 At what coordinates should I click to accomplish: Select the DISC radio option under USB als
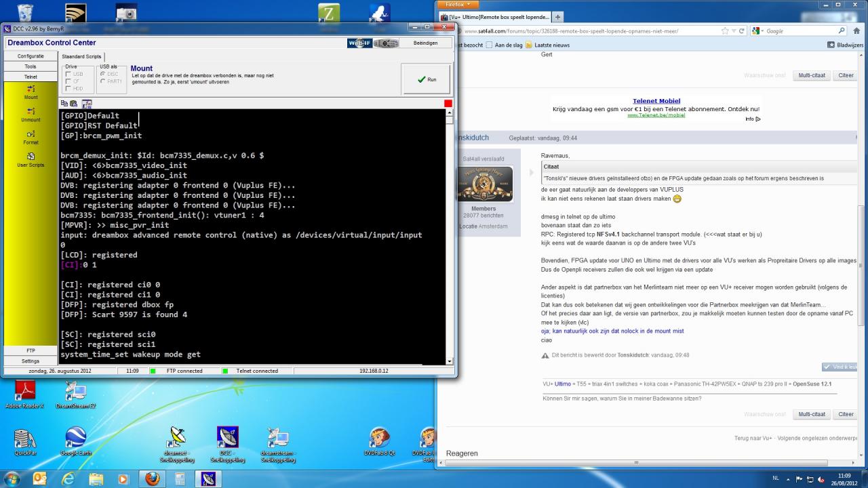click(102, 74)
